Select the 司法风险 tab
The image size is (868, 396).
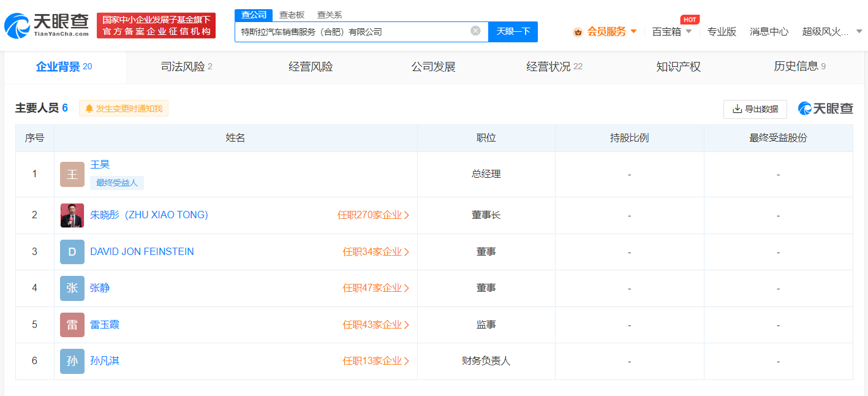(187, 67)
